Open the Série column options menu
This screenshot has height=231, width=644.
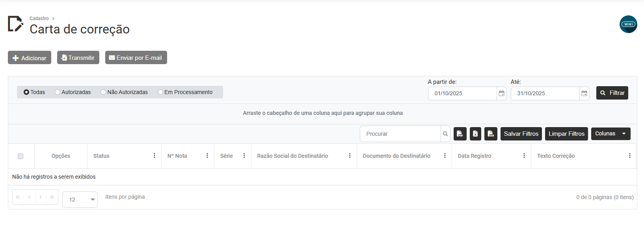point(244,156)
